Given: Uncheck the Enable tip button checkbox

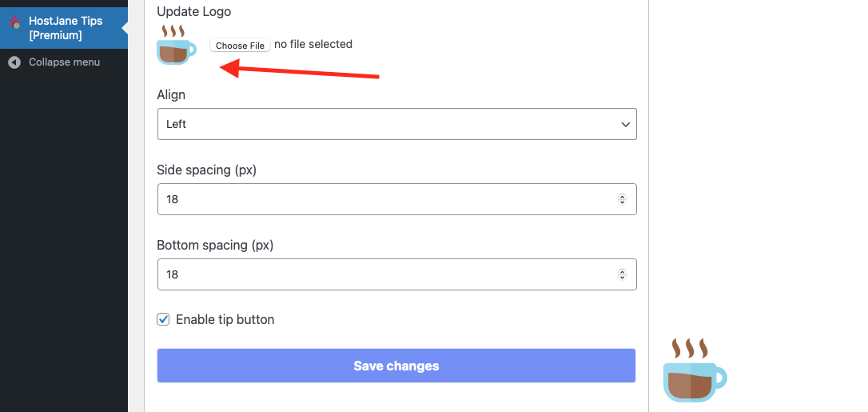Looking at the screenshot, I should click(x=163, y=319).
